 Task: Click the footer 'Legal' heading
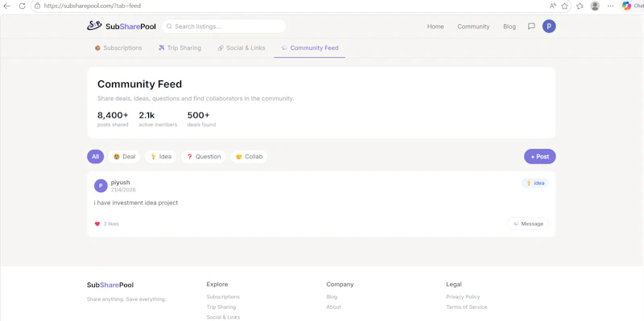(454, 284)
